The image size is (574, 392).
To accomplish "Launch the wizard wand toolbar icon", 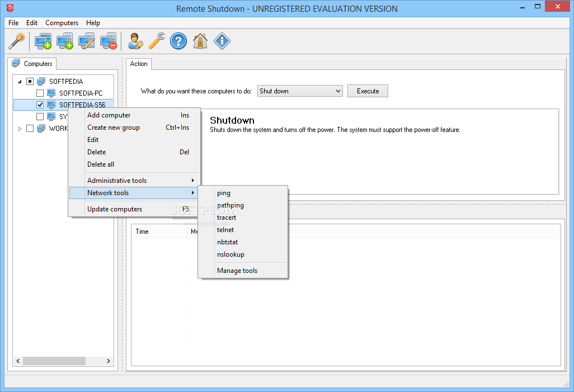I will (x=17, y=41).
